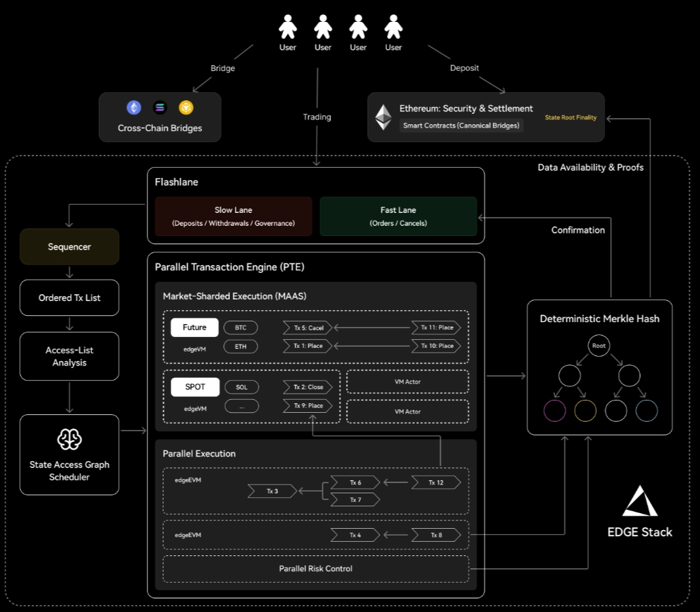The height and width of the screenshot is (612, 700).
Task: Click the EDGE Stack triangle logo
Action: pos(640,501)
